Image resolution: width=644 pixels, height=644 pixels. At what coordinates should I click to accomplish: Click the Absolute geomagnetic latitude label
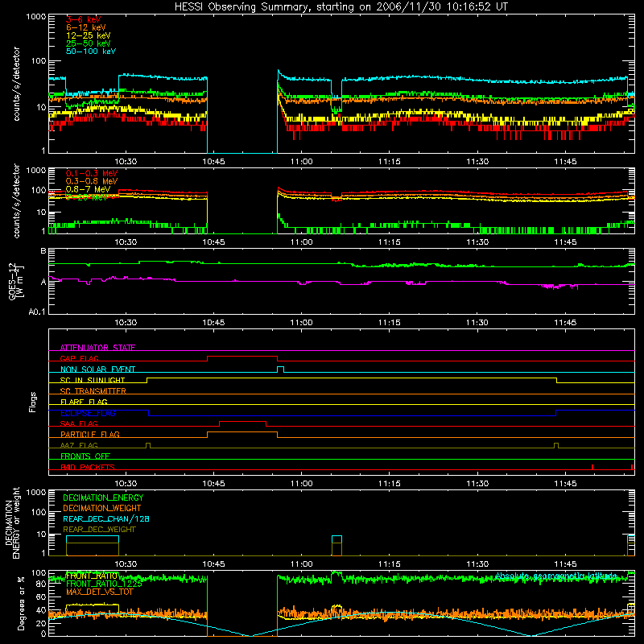tap(556, 576)
